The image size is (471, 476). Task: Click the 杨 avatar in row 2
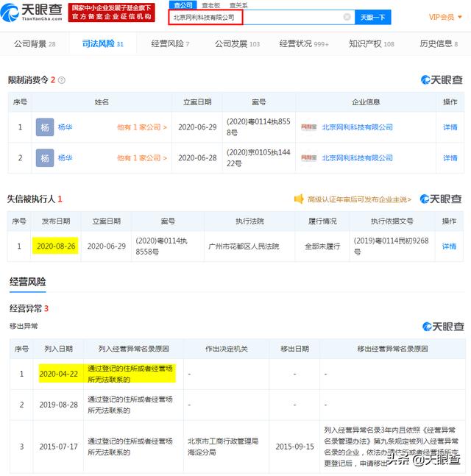tap(45, 158)
